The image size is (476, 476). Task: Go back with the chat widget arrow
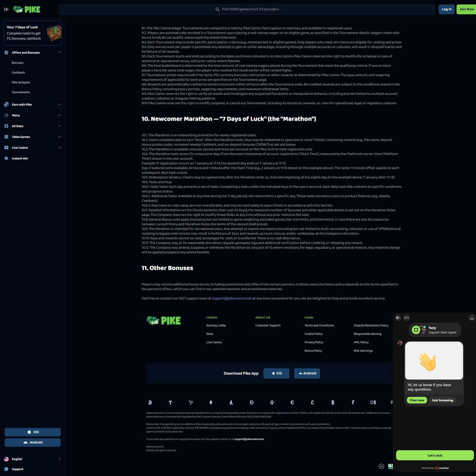(x=398, y=318)
